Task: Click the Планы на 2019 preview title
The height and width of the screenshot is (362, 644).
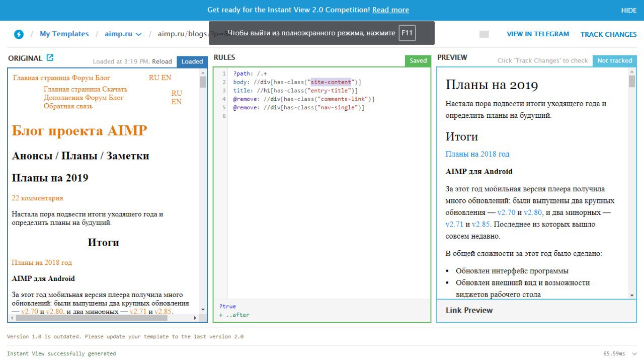Action: pos(492,85)
